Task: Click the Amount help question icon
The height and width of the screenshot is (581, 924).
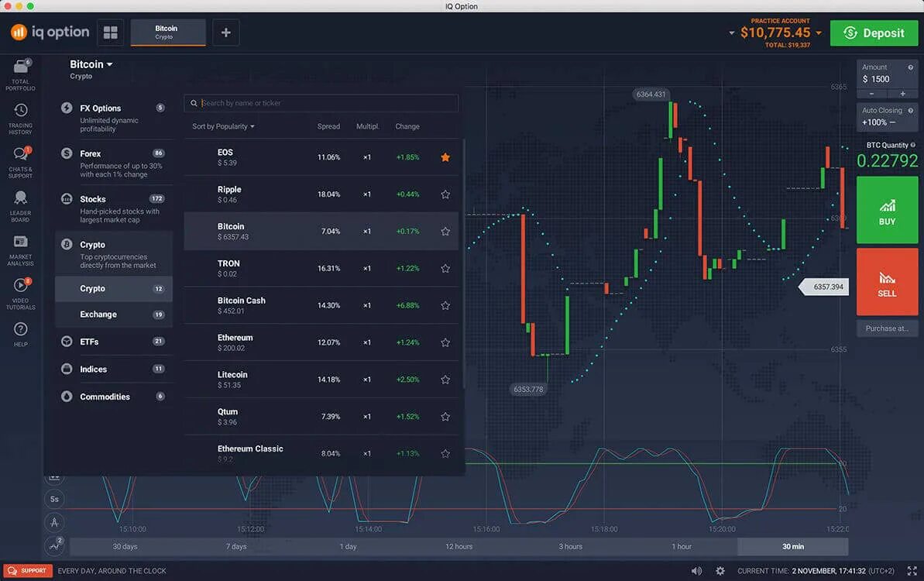Action: (911, 67)
